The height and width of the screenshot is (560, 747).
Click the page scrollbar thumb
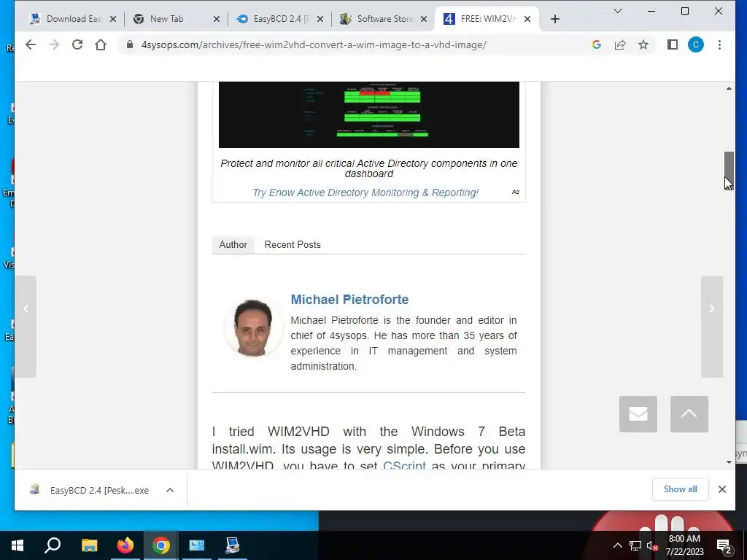(729, 171)
